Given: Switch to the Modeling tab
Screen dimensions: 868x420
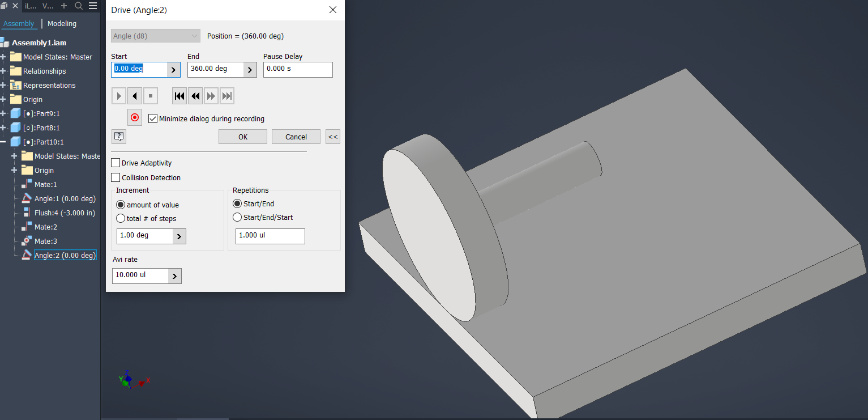Looking at the screenshot, I should click(61, 23).
